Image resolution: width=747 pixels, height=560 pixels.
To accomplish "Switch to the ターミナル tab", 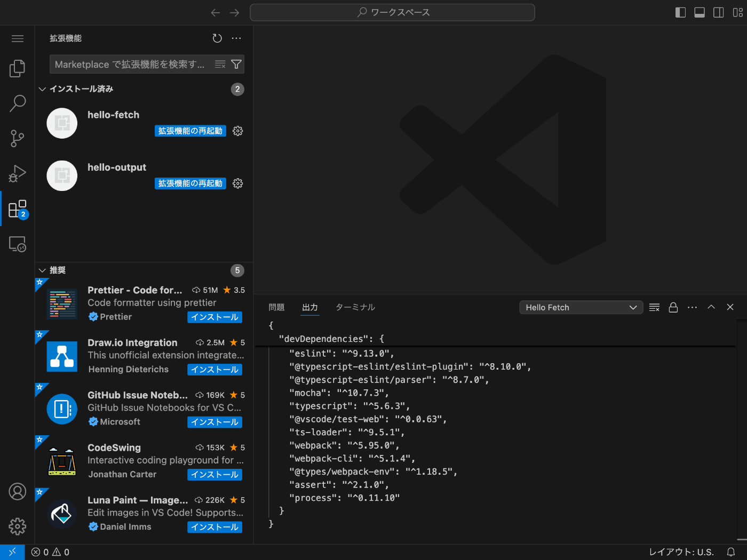I will coord(355,307).
